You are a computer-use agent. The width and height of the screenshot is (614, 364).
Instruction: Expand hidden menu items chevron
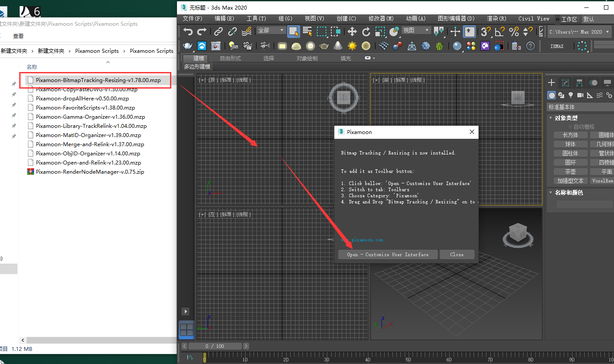557,19
